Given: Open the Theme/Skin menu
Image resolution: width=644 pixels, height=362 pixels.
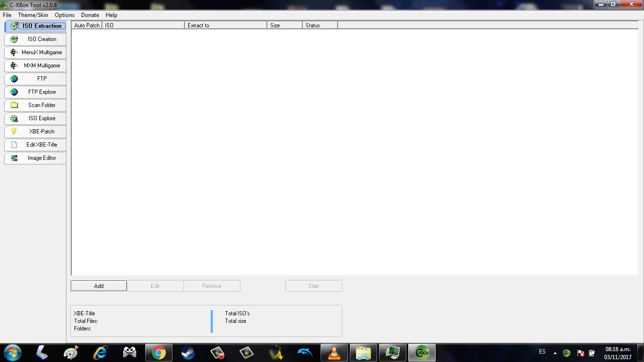Looking at the screenshot, I should [33, 15].
